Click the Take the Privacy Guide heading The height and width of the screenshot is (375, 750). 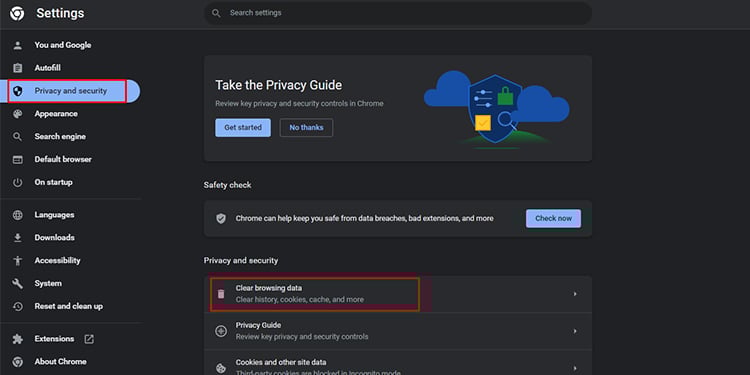click(278, 86)
